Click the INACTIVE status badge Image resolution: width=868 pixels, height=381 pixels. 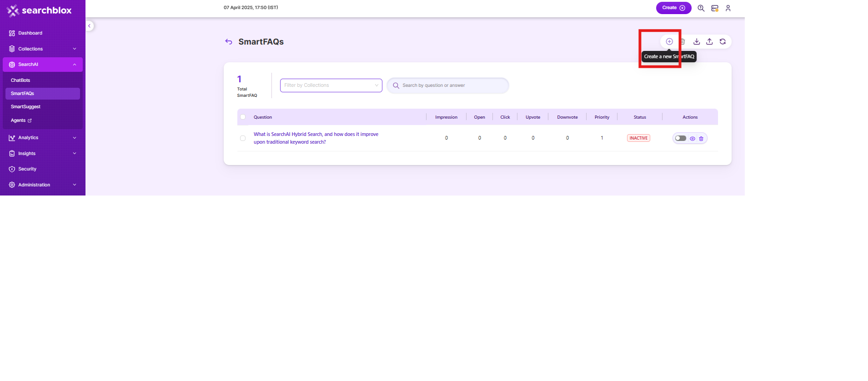(638, 138)
